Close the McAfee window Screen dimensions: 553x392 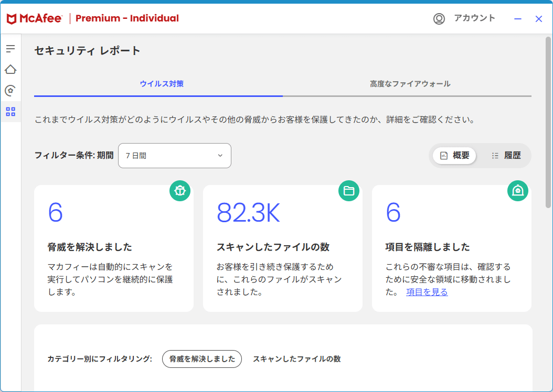pyautogui.click(x=538, y=19)
